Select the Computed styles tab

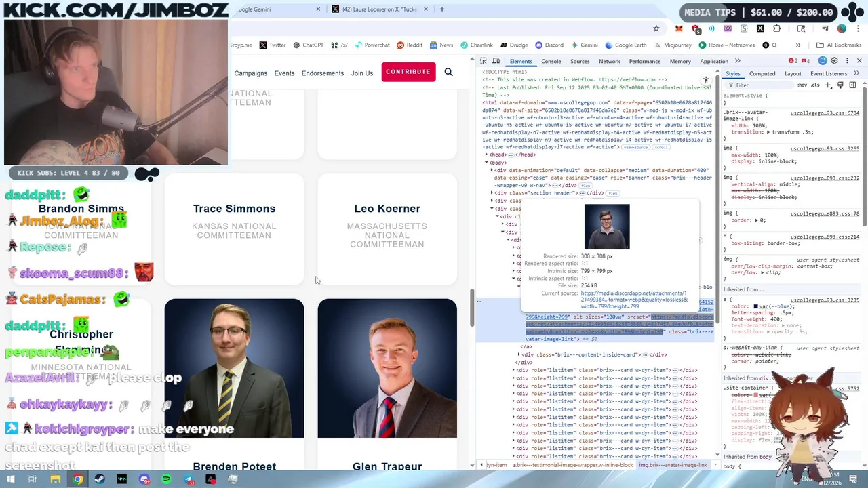[762, 73]
